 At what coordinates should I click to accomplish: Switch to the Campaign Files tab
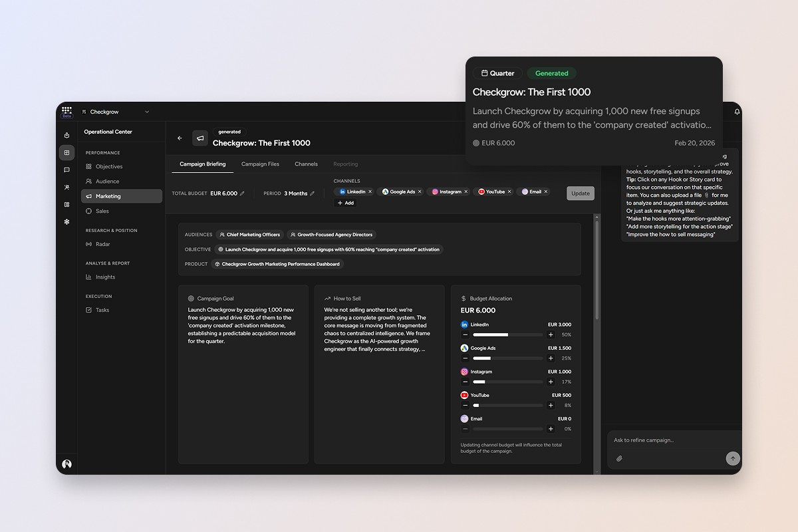[260, 164]
